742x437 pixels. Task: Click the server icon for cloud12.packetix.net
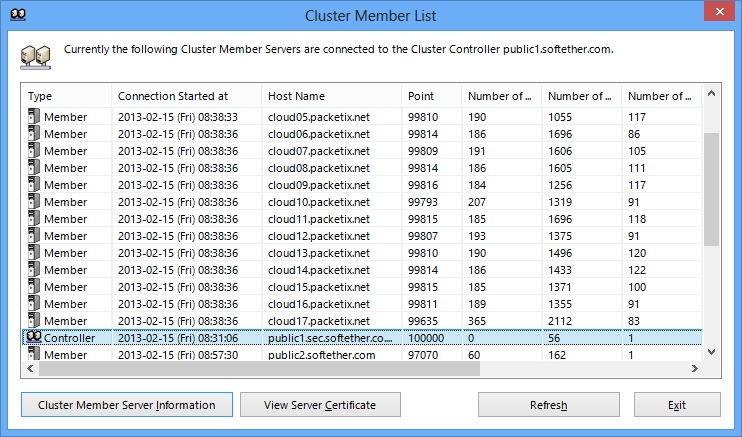click(34, 235)
